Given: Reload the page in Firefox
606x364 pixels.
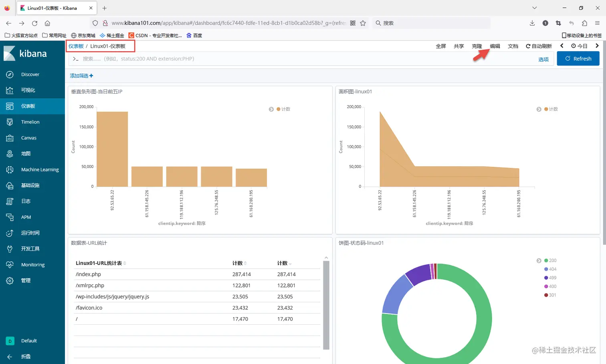Looking at the screenshot, I should [34, 23].
